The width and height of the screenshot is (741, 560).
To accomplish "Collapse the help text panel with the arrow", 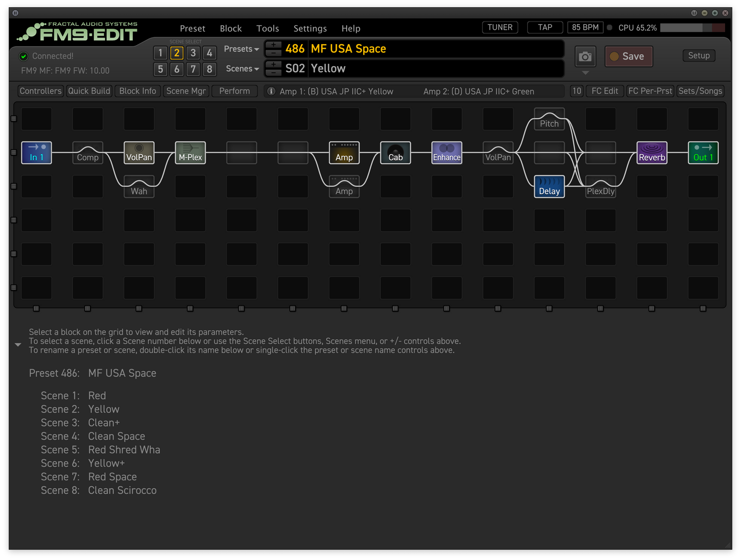I will 18,344.
